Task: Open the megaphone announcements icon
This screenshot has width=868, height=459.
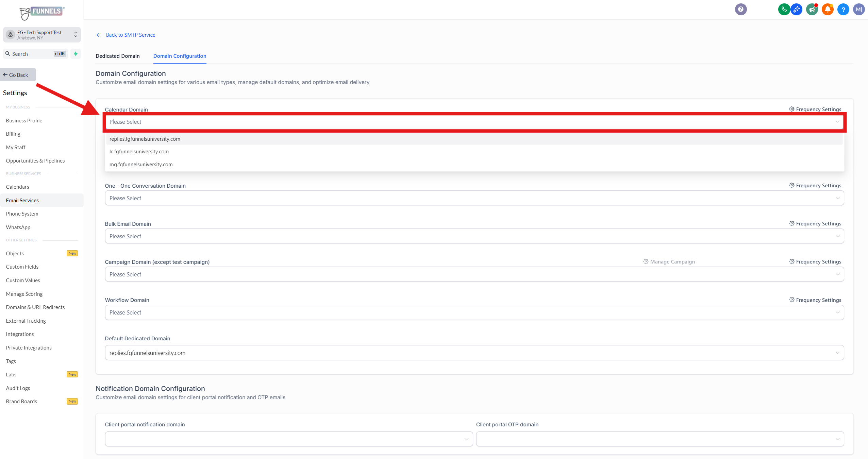Action: point(812,9)
